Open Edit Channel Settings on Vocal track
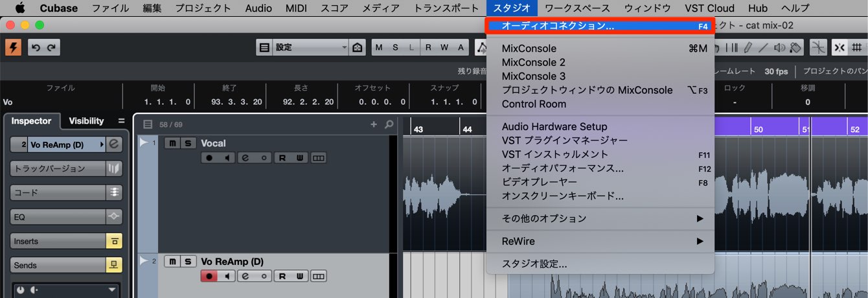This screenshot has height=298, width=868. (x=246, y=157)
